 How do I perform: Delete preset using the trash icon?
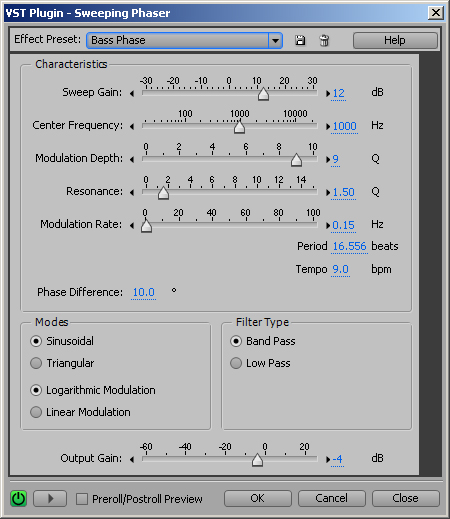[x=324, y=41]
